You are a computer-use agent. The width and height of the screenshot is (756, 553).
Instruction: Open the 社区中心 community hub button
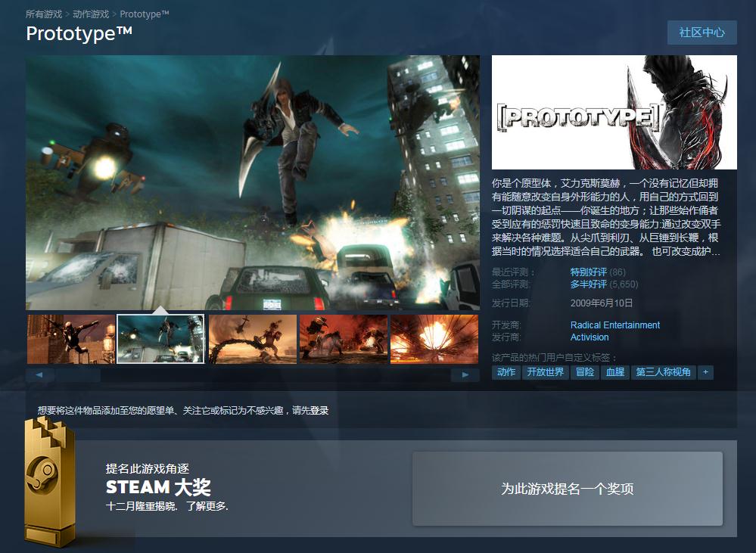702,33
